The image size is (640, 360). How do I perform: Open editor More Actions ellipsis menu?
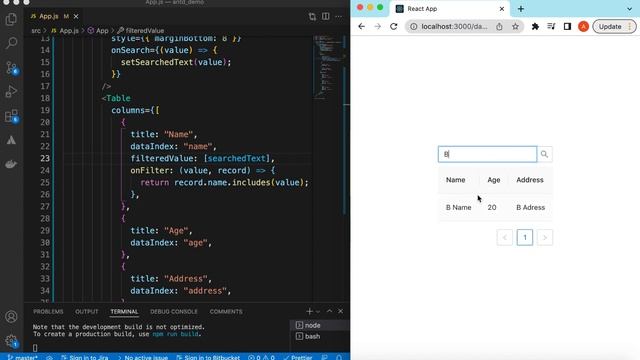[339, 16]
